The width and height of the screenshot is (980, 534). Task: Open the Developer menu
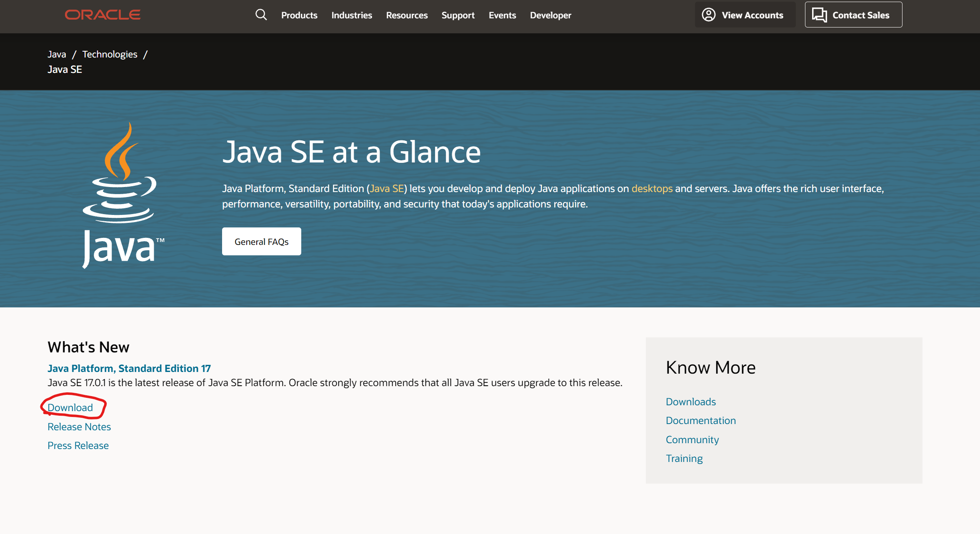[x=550, y=15]
